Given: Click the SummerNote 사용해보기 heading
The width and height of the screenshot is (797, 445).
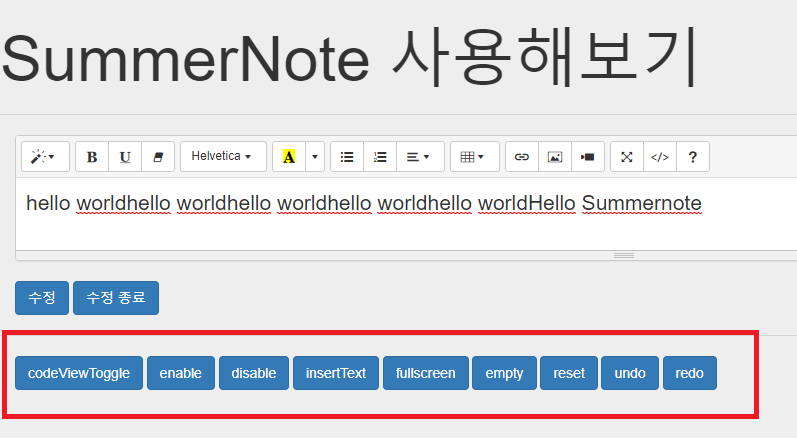Looking at the screenshot, I should (x=350, y=58).
